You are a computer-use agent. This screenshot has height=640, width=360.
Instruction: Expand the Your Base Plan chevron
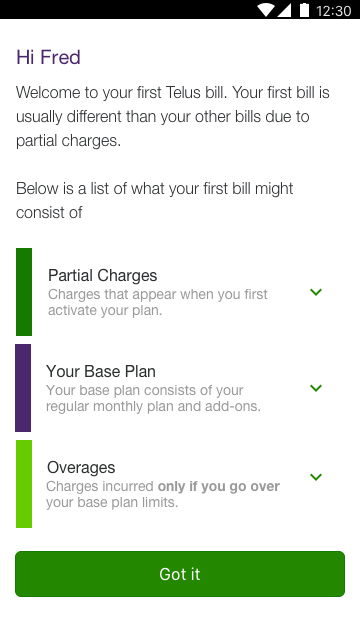[x=316, y=388]
